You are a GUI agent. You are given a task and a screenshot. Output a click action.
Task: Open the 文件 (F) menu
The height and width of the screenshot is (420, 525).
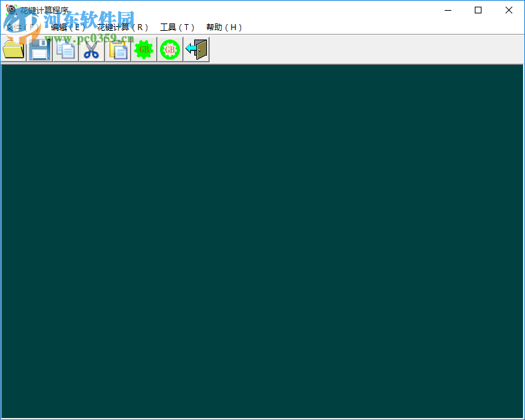pyautogui.click(x=23, y=27)
